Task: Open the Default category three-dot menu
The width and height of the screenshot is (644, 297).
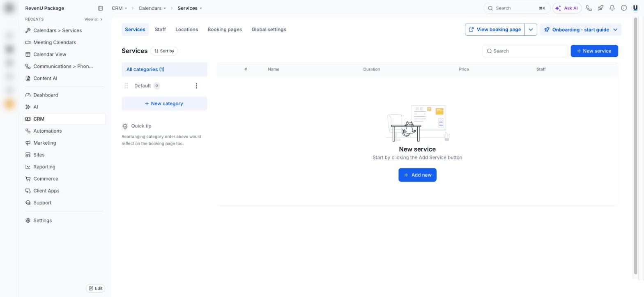Action: [196, 86]
